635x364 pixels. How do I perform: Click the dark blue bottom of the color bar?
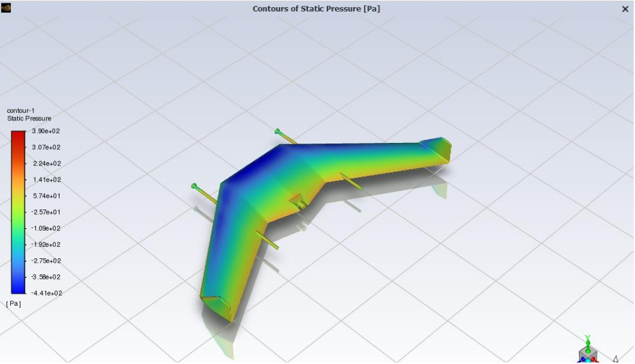pyautogui.click(x=18, y=288)
